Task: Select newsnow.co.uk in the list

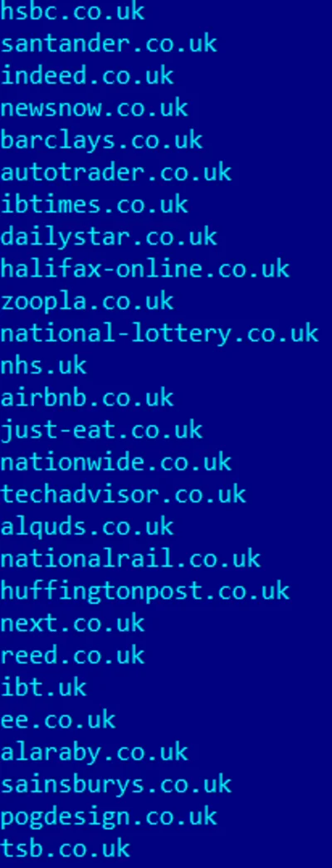Action: (94, 108)
